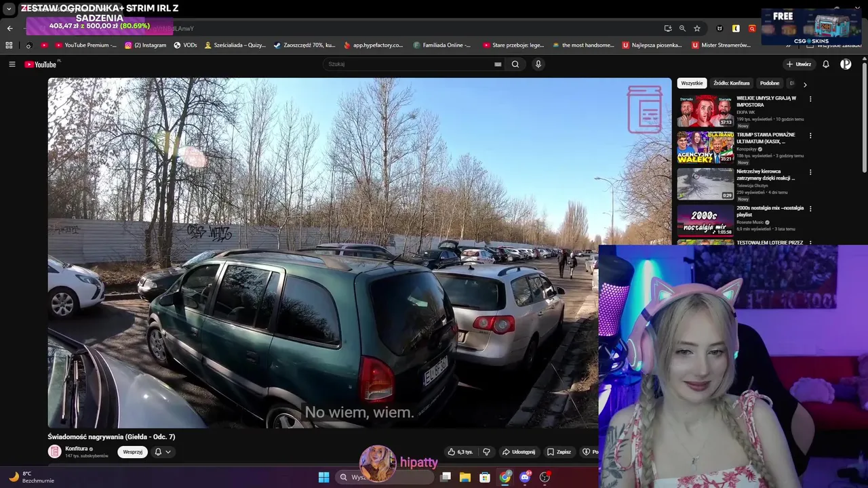Open the on-screen keyboard icon in search box
The image size is (868, 488).
pos(498,64)
